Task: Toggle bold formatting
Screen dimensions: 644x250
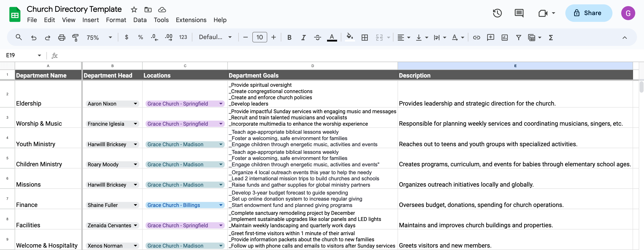Action: click(x=289, y=37)
